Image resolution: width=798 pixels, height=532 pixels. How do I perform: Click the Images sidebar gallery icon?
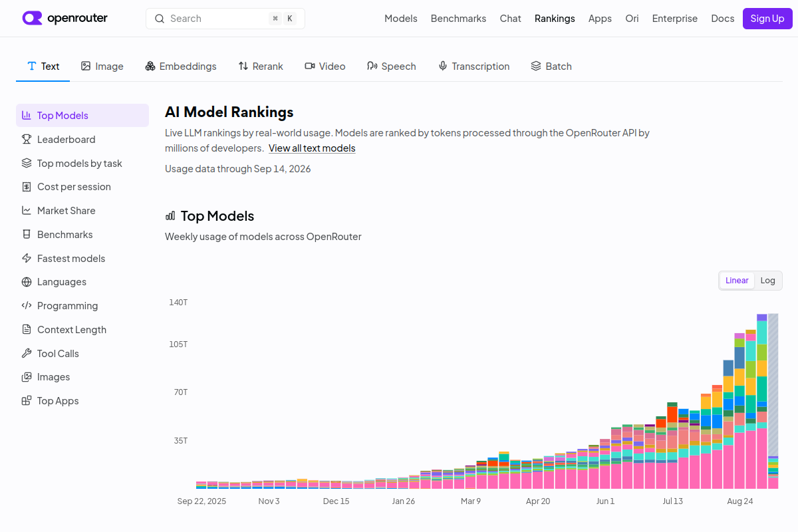[27, 377]
